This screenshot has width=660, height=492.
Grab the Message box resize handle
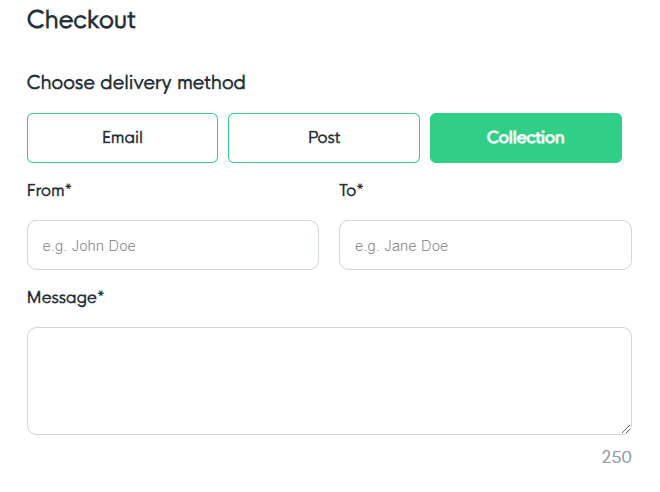click(x=626, y=429)
